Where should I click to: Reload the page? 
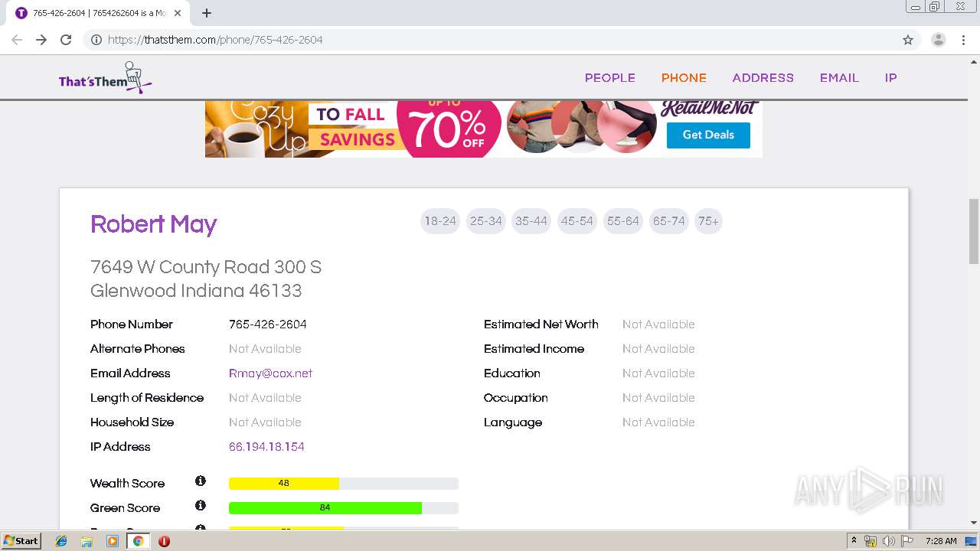66,40
